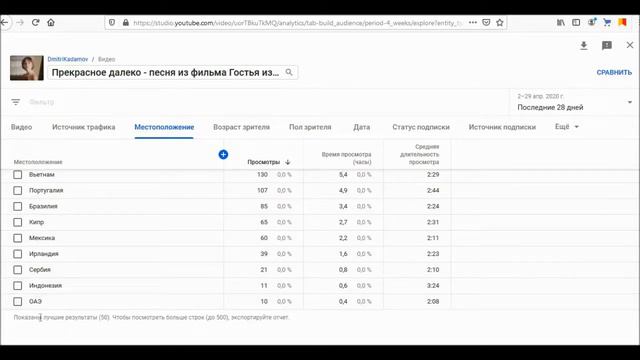Click the tracking protection shield icon
Image resolution: width=640 pixels, height=360 pixels.
point(112,22)
